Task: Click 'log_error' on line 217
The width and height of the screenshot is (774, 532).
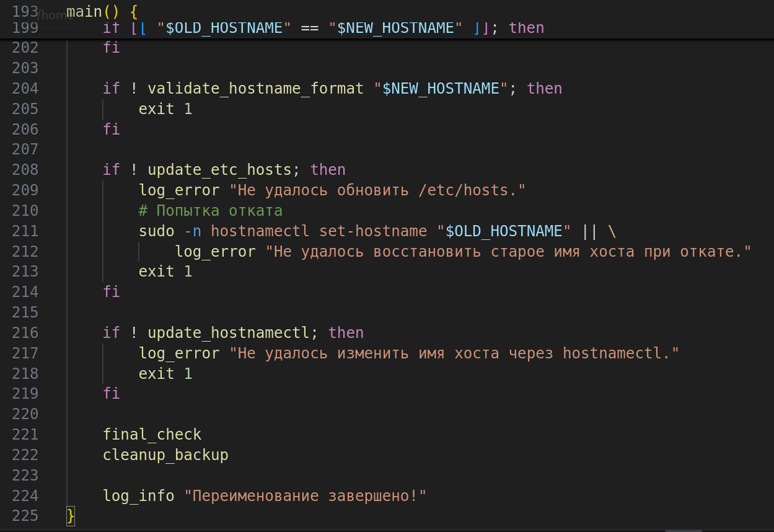Action: click(x=179, y=353)
